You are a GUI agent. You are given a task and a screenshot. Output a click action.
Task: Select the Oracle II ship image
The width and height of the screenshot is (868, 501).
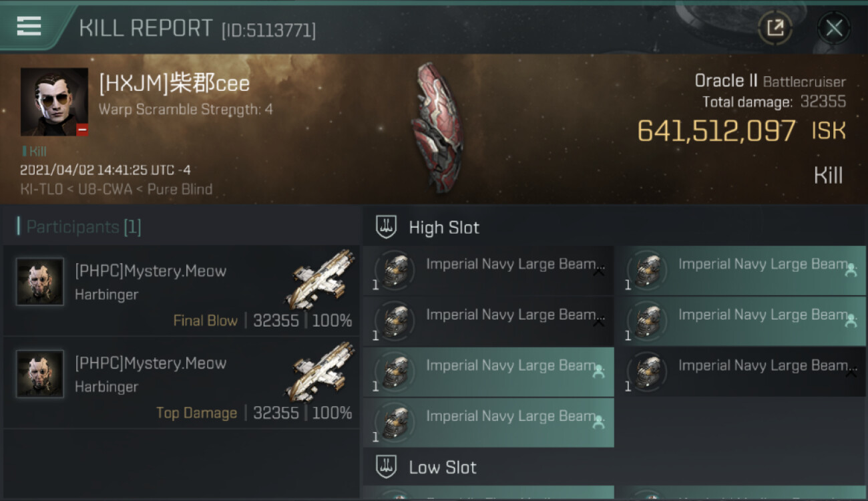coord(437,127)
